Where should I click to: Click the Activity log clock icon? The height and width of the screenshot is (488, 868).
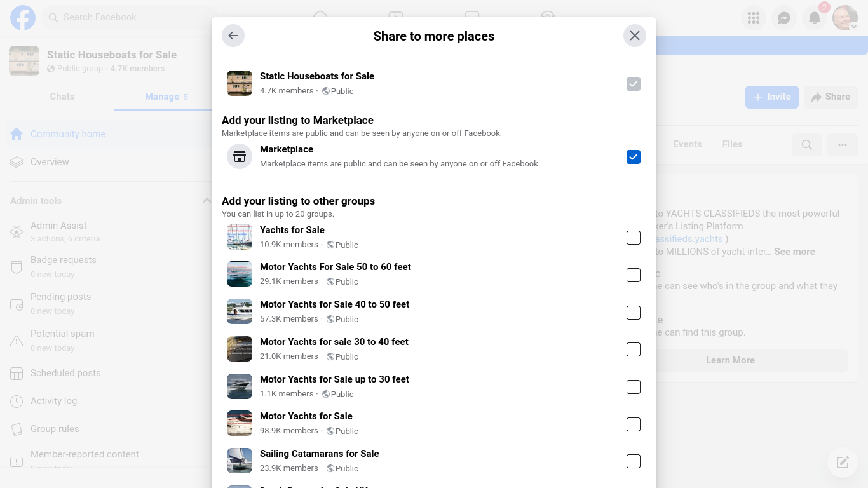click(17, 402)
